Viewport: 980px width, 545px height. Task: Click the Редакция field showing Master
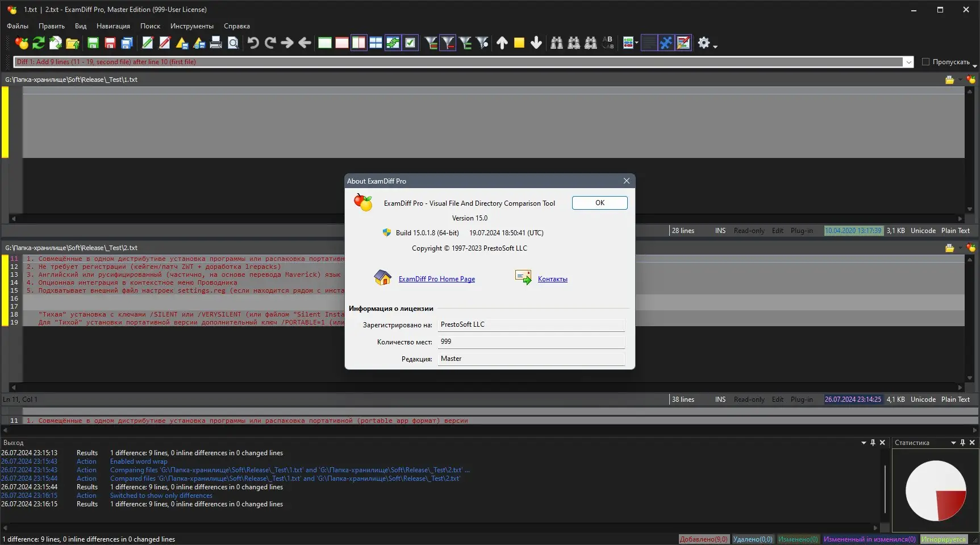pos(531,359)
